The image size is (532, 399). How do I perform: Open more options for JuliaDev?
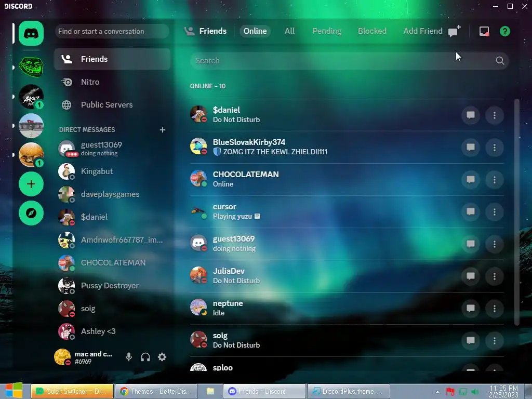(x=495, y=276)
